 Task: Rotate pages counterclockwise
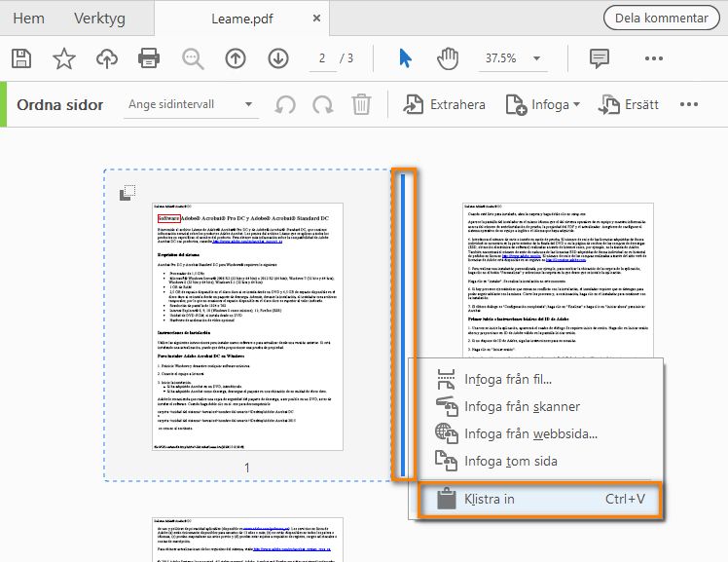(285, 104)
